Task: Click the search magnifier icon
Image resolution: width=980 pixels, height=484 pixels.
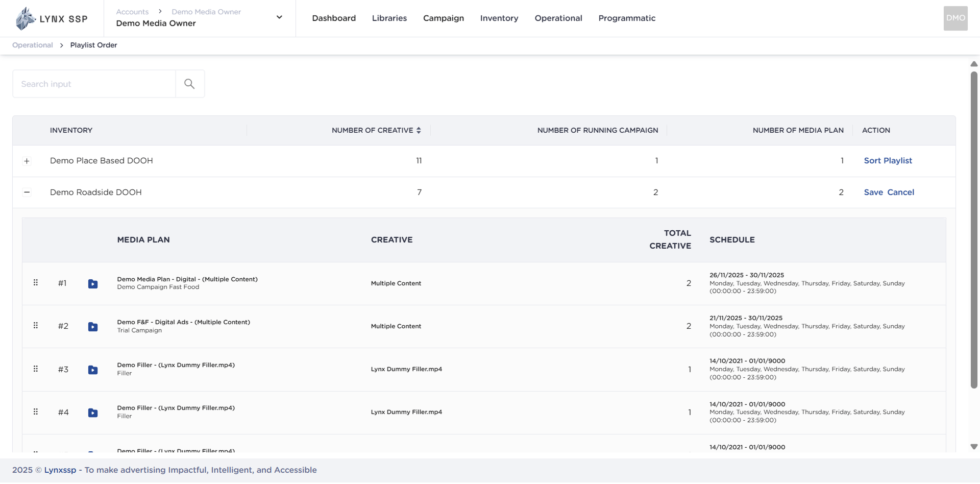Action: 189,84
